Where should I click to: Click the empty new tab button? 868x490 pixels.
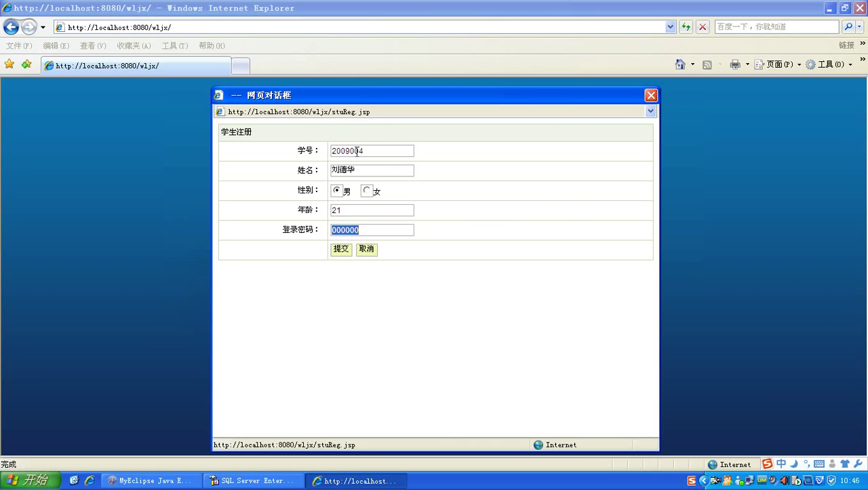coord(241,66)
